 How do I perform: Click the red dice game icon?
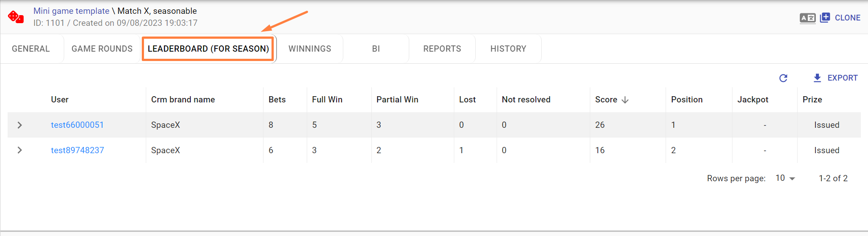click(x=16, y=17)
